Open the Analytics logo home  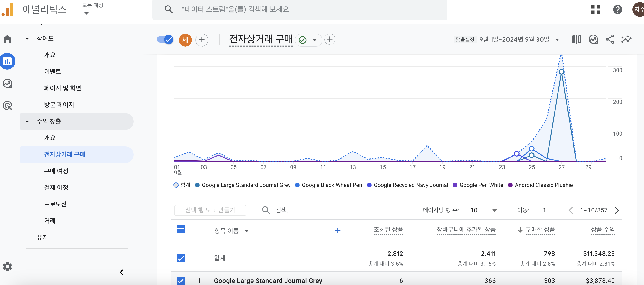click(x=8, y=9)
